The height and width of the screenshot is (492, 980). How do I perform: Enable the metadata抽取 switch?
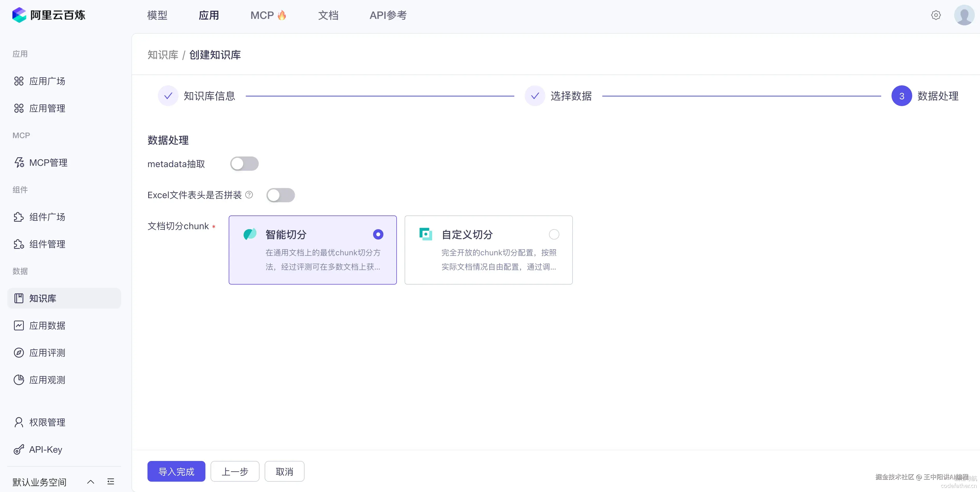tap(244, 164)
